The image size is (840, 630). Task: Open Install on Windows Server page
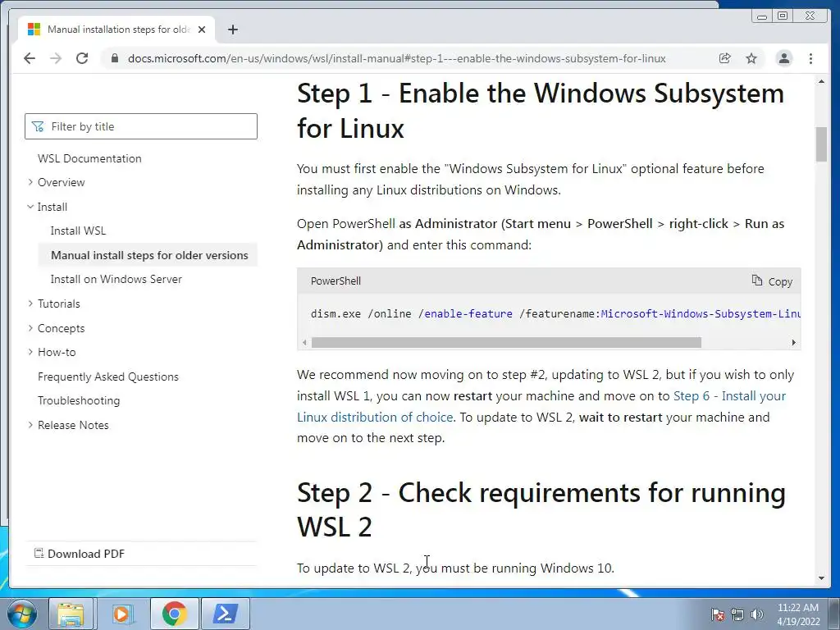click(x=116, y=279)
